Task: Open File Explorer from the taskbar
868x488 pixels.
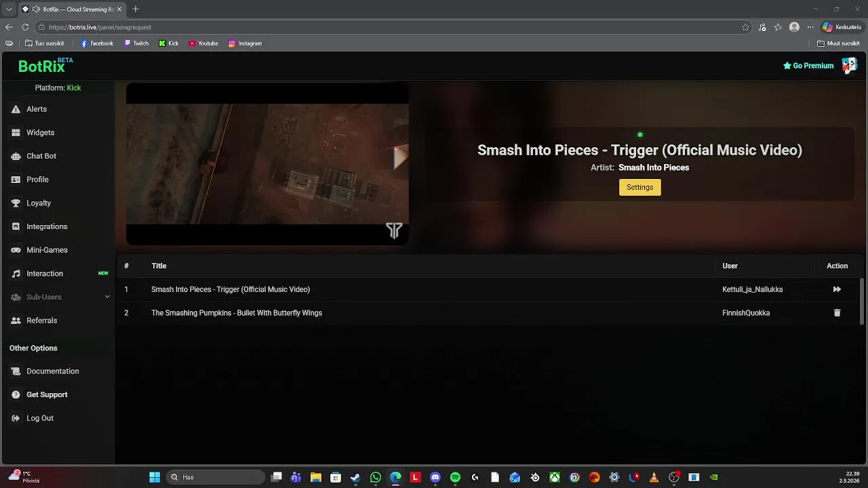Action: [x=316, y=477]
